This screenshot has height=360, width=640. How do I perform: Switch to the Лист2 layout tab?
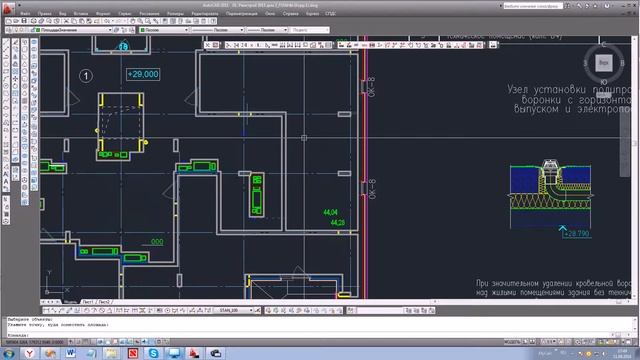pos(104,302)
